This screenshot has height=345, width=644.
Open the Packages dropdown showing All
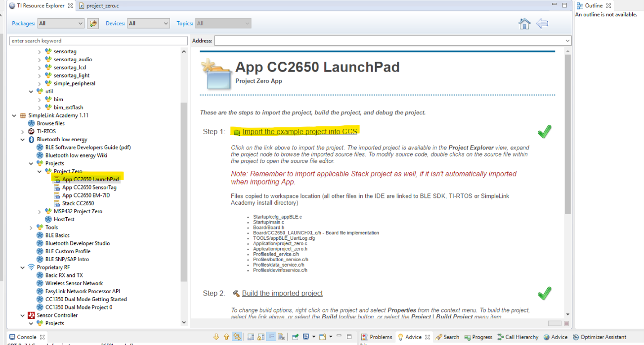point(60,23)
